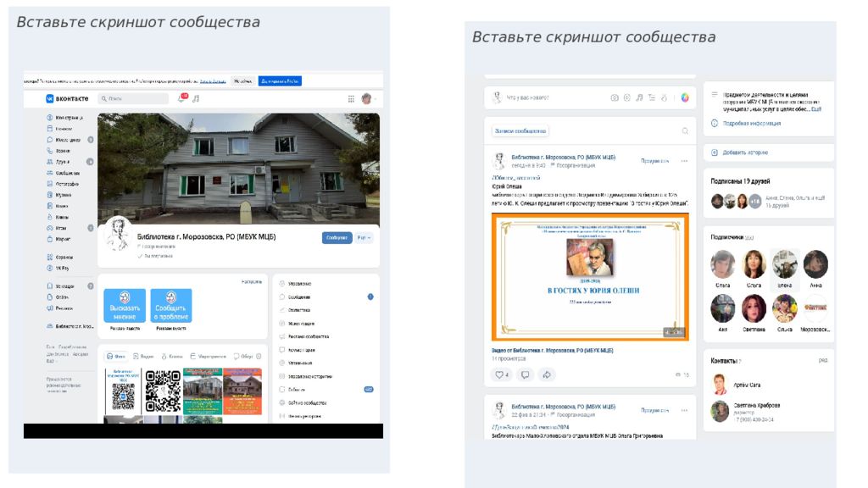Click the blue Сообщение button on community page
This screenshot has height=488, width=868.
tap(337, 237)
